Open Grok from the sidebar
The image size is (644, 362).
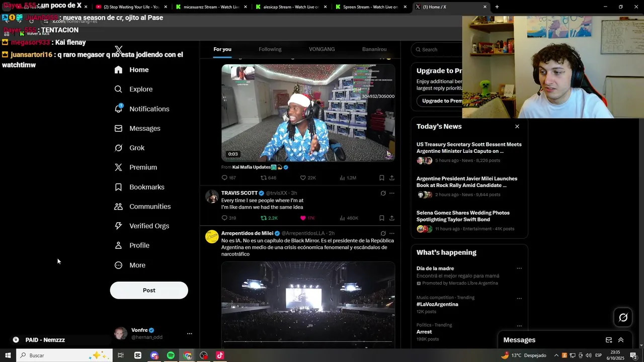(x=129, y=148)
